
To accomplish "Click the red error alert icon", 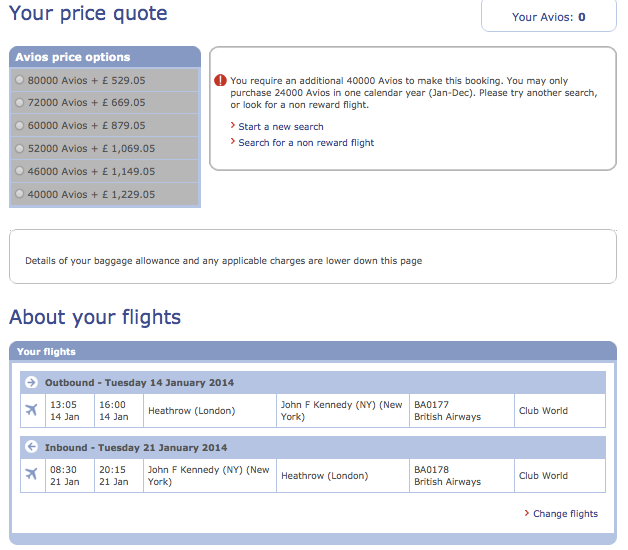I will [220, 80].
